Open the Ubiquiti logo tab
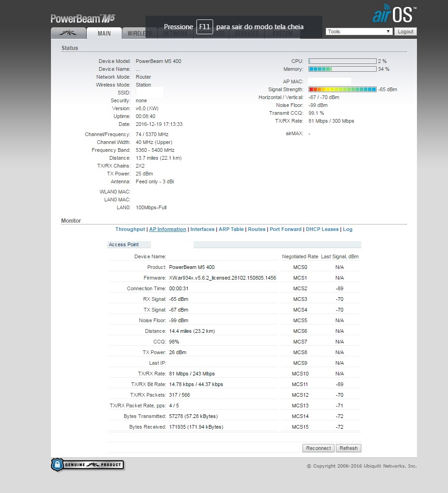 [x=68, y=33]
